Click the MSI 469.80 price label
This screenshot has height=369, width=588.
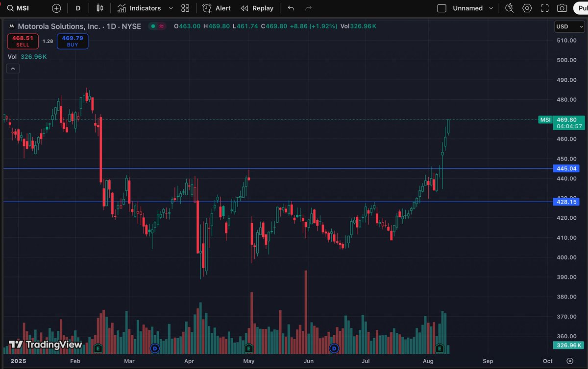pyautogui.click(x=561, y=119)
